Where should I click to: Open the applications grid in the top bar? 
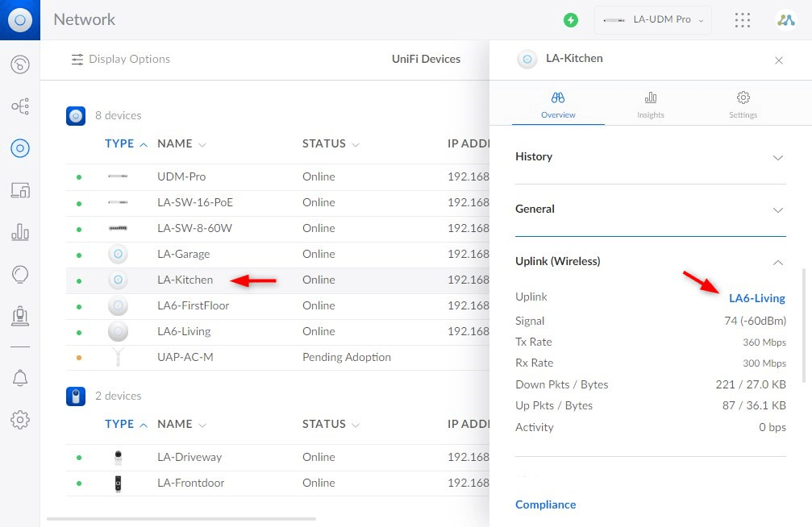coord(742,19)
